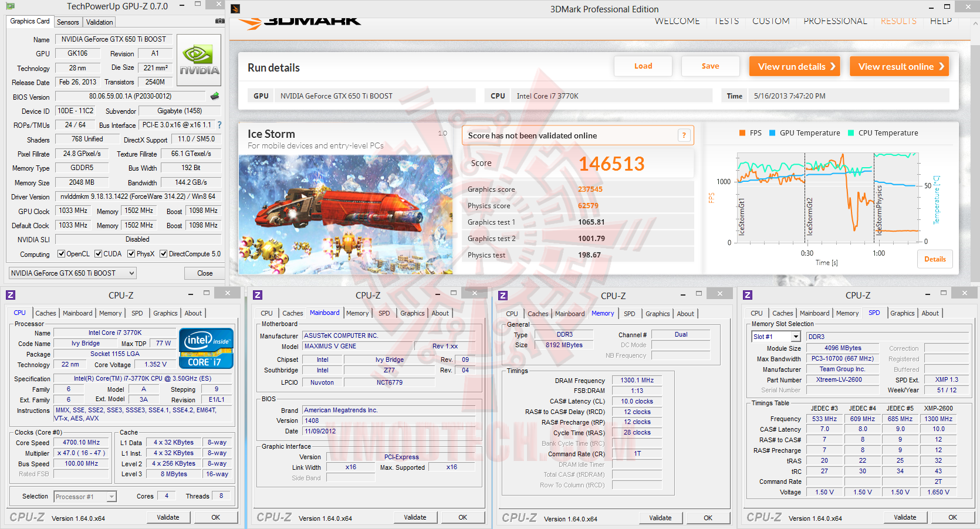Viewport: 980px width, 529px height.
Task: Click the GPU-Z screenshot camera icon
Action: click(219, 21)
